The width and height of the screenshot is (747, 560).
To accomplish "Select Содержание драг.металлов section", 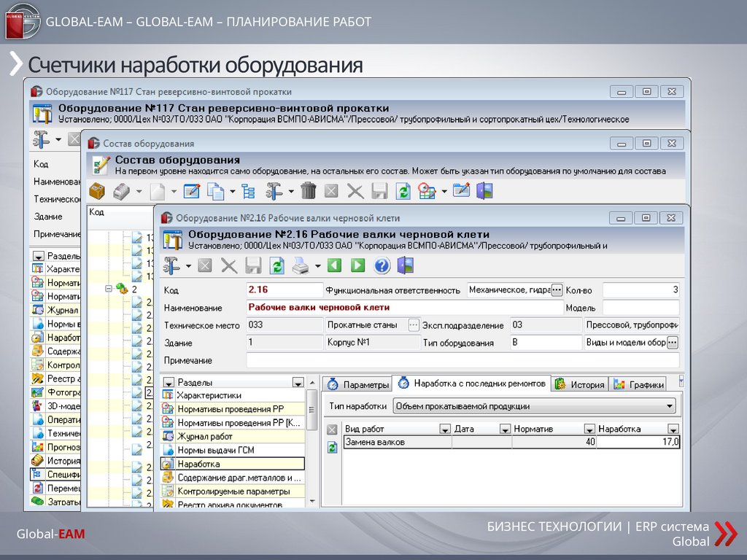I will [x=233, y=478].
